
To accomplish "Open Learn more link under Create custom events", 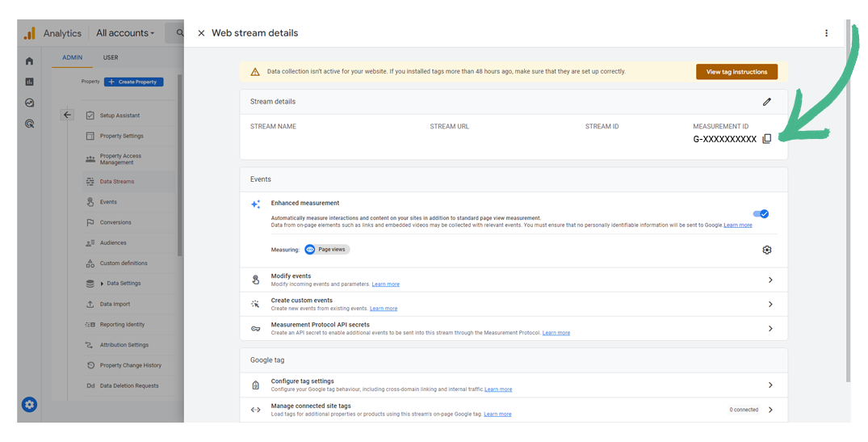I will pos(384,309).
